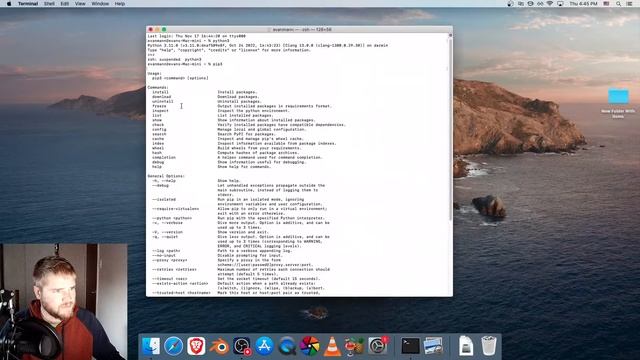Viewport: 640px width, 360px height.
Task: Launch QuickTime Player from the Dock
Action: (287, 346)
